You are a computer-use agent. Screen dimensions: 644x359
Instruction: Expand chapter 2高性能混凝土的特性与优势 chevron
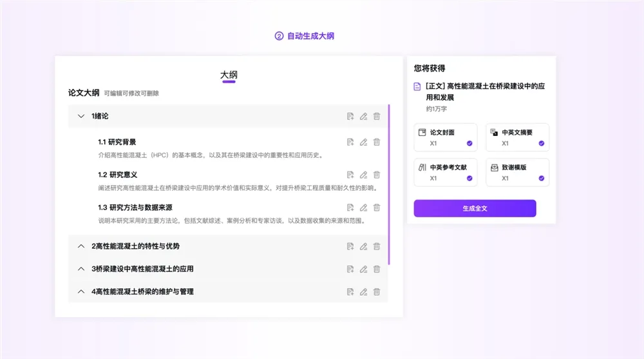81,246
